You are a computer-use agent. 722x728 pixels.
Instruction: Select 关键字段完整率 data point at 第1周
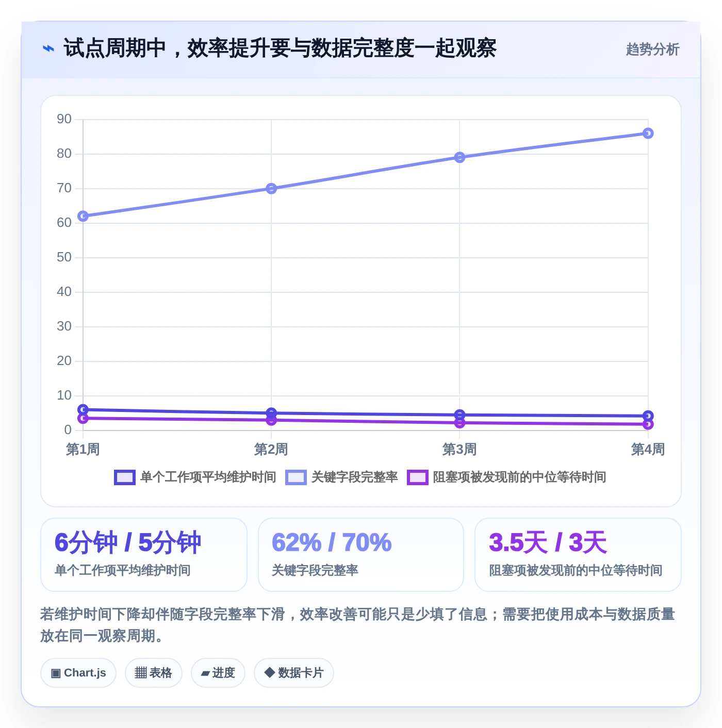[x=83, y=216]
